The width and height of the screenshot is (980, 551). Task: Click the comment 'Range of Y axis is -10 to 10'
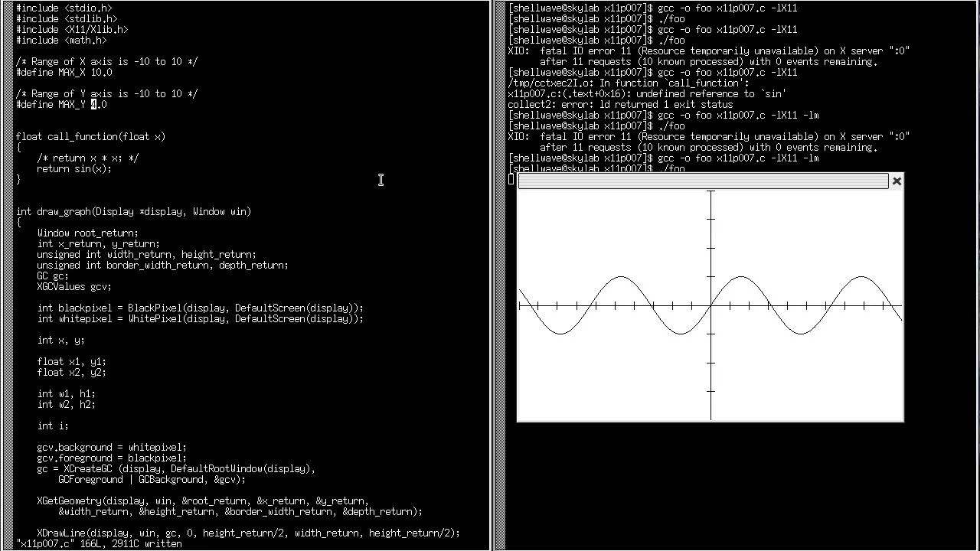(x=106, y=94)
